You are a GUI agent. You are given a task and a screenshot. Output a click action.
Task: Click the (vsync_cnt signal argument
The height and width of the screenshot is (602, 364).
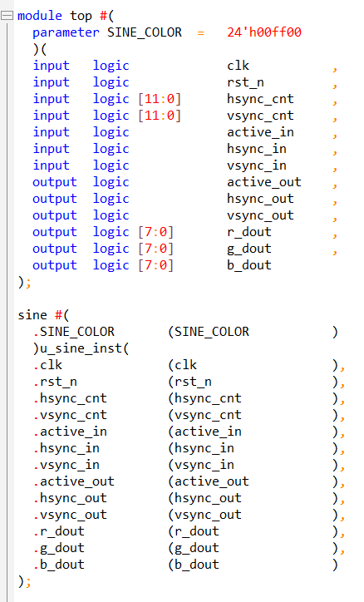click(x=204, y=416)
